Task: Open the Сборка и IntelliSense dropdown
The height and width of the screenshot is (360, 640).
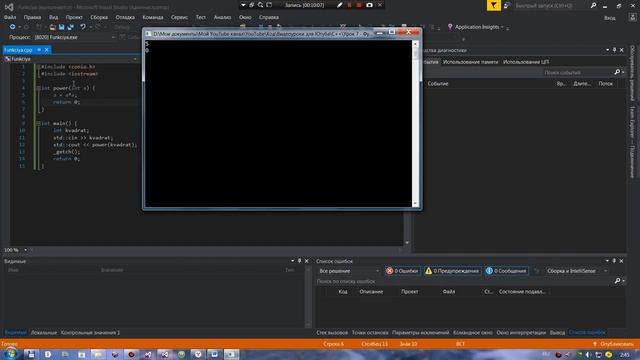Action: click(x=577, y=271)
